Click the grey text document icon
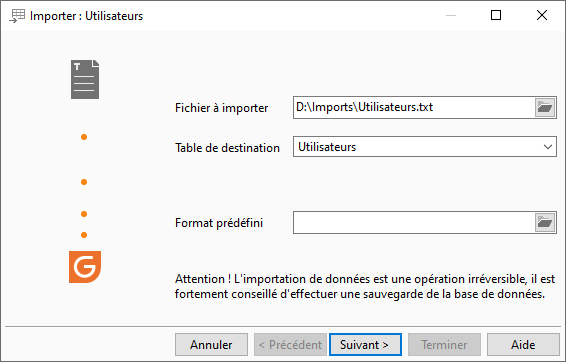Screen dimensions: 566x362 [x=85, y=79]
